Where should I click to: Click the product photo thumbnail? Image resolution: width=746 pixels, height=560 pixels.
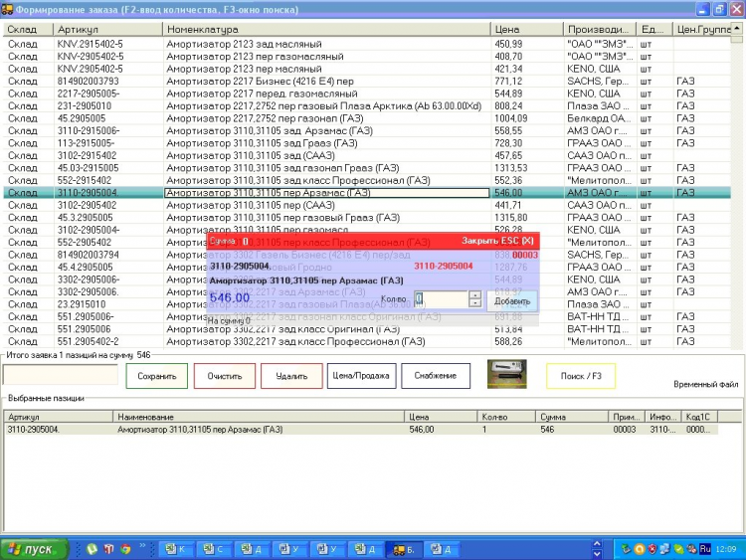[x=506, y=373]
